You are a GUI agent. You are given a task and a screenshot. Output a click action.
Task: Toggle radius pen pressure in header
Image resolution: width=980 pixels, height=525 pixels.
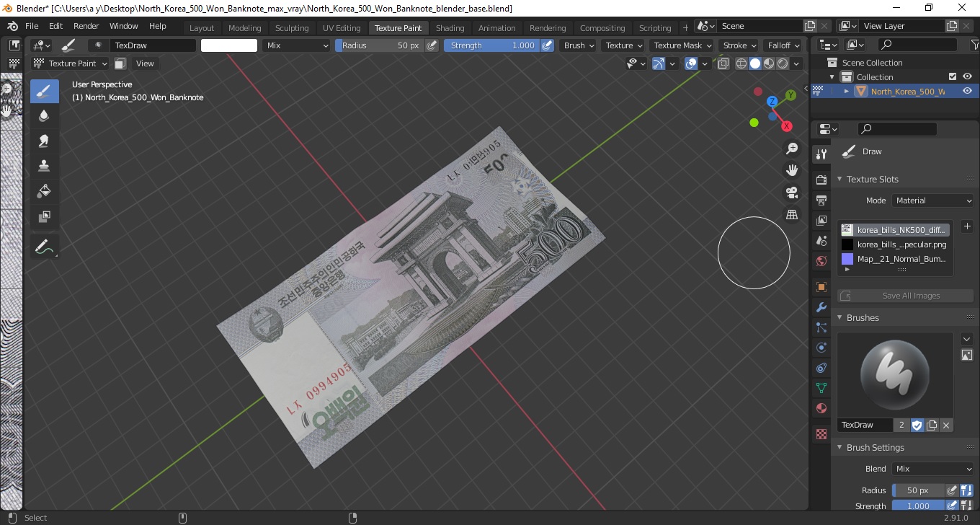(x=432, y=45)
